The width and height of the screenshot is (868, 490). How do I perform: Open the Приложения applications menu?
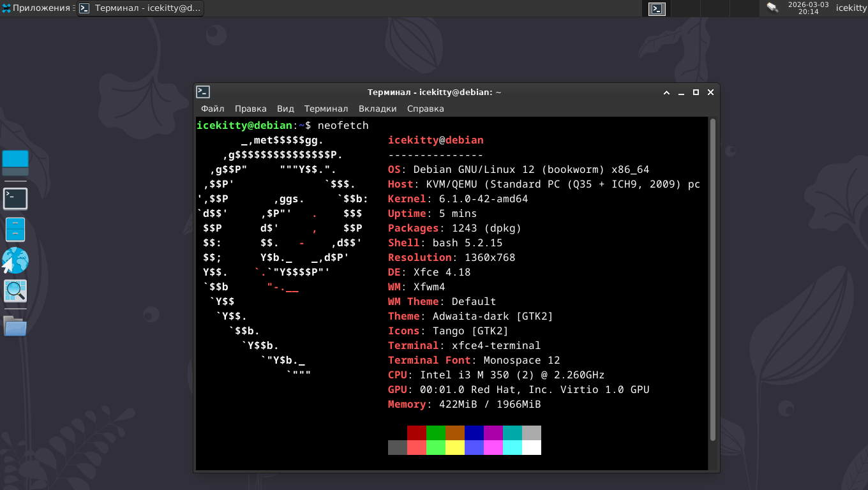(36, 8)
